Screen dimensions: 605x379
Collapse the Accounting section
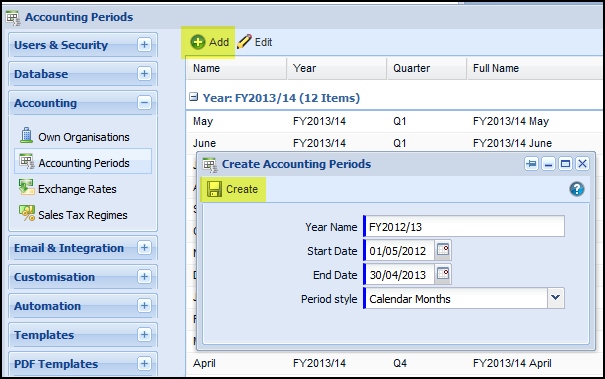(x=144, y=103)
